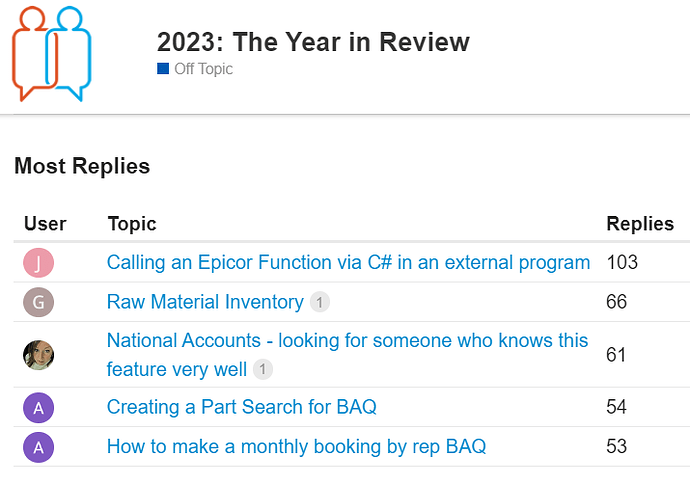Open How to make a monthly booking topic

296,447
